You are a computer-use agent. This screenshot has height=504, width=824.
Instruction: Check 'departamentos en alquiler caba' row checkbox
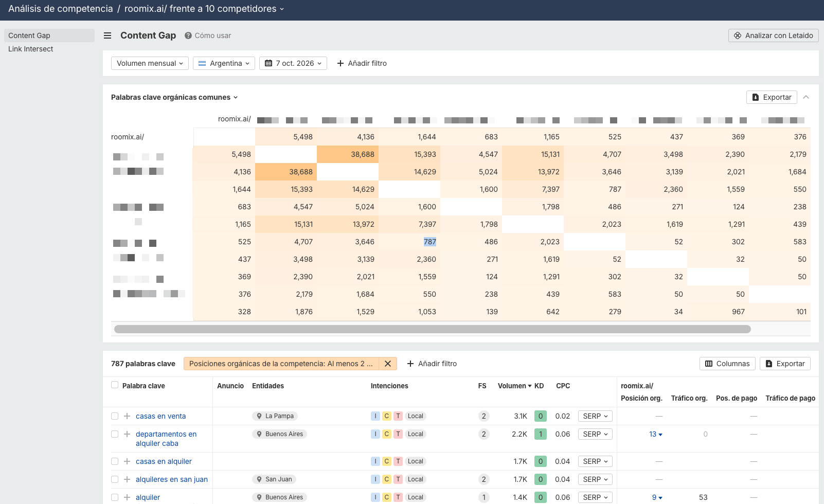(115, 434)
